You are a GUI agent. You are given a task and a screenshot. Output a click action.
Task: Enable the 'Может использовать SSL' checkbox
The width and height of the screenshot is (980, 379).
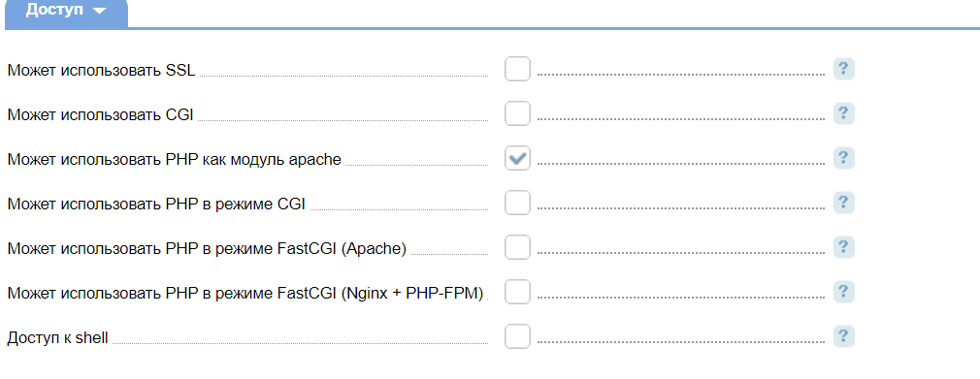tap(517, 69)
